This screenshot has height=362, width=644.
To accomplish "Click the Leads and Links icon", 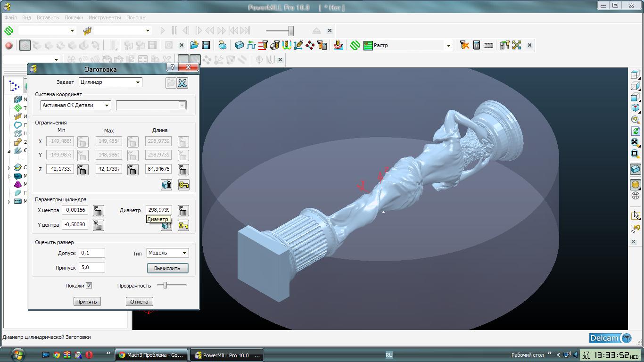I will coord(287,45).
